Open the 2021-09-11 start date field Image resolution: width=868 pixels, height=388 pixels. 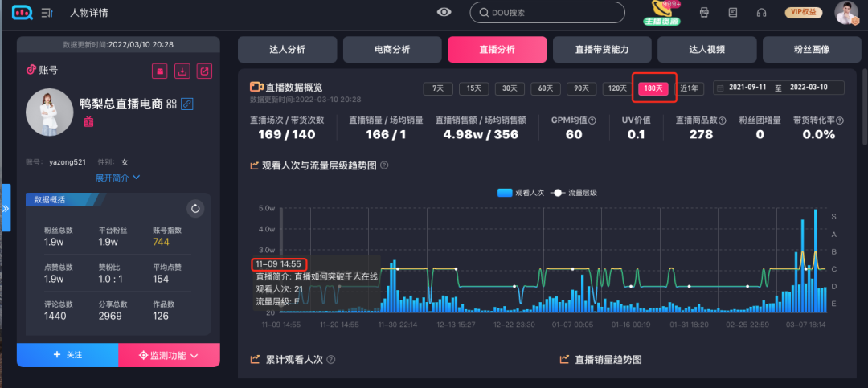(747, 88)
